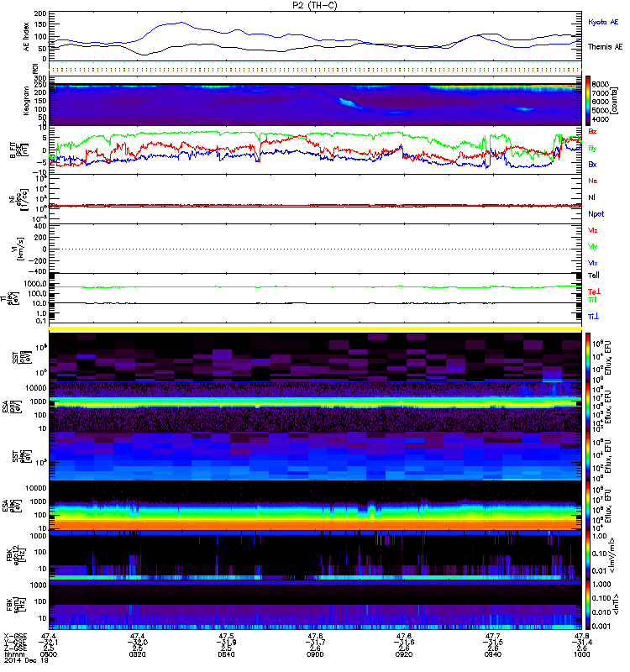
Task: Click inside the Vi velocity plot panel
Action: pyautogui.click(x=315, y=249)
